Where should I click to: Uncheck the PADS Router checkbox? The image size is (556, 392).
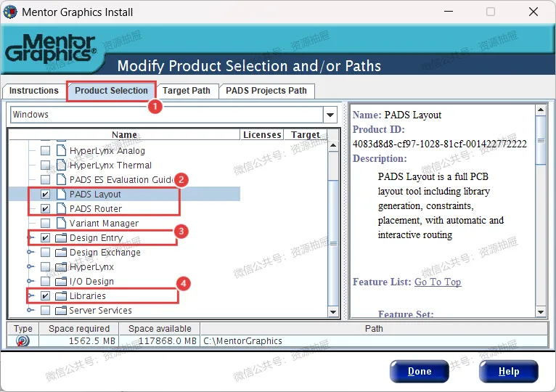click(46, 209)
